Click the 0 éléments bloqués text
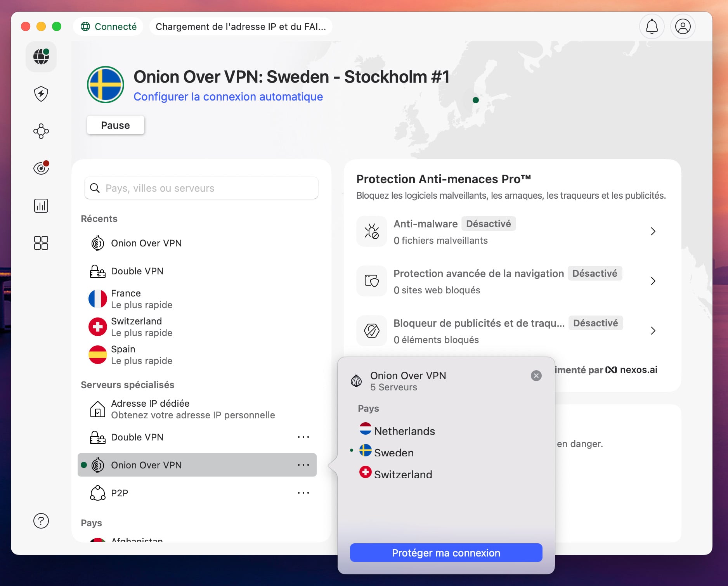Image resolution: width=728 pixels, height=586 pixels. [x=436, y=340]
